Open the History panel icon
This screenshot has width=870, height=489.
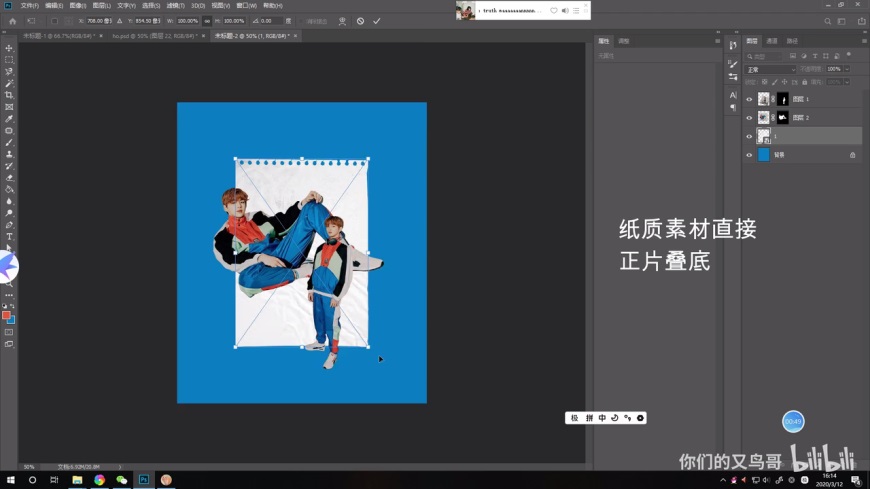tap(733, 45)
